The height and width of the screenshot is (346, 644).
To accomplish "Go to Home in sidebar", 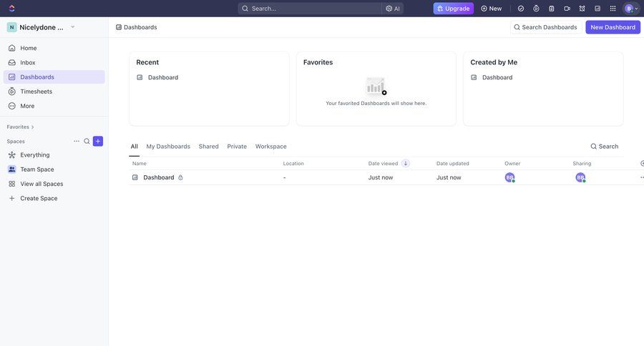I will point(54,48).
